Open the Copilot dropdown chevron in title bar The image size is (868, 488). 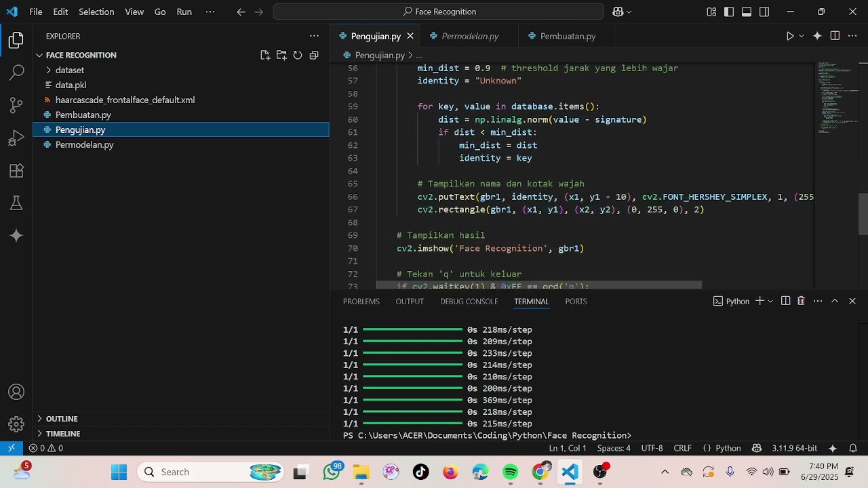point(629,12)
